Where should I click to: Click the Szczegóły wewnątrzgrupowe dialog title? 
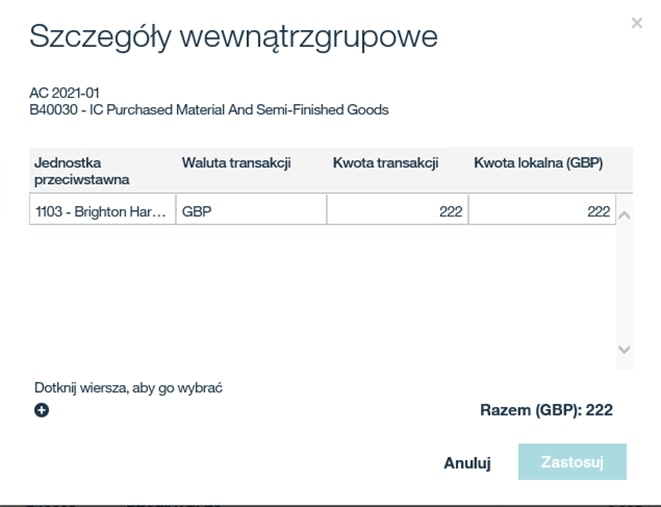[234, 37]
